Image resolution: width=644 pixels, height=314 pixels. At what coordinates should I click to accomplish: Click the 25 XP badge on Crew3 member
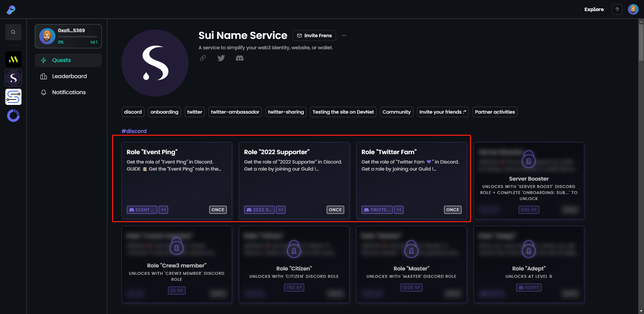tap(177, 291)
